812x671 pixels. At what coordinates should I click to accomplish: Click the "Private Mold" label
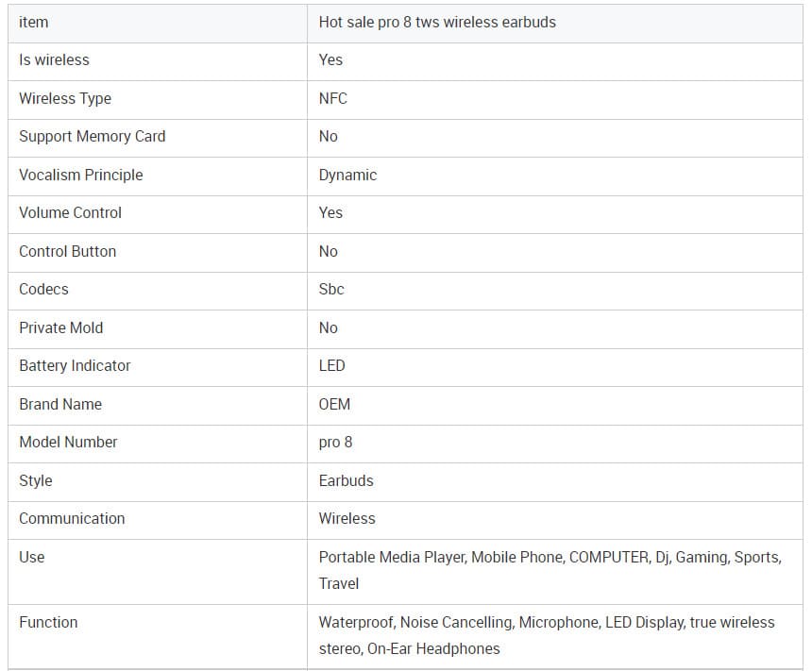(x=60, y=327)
